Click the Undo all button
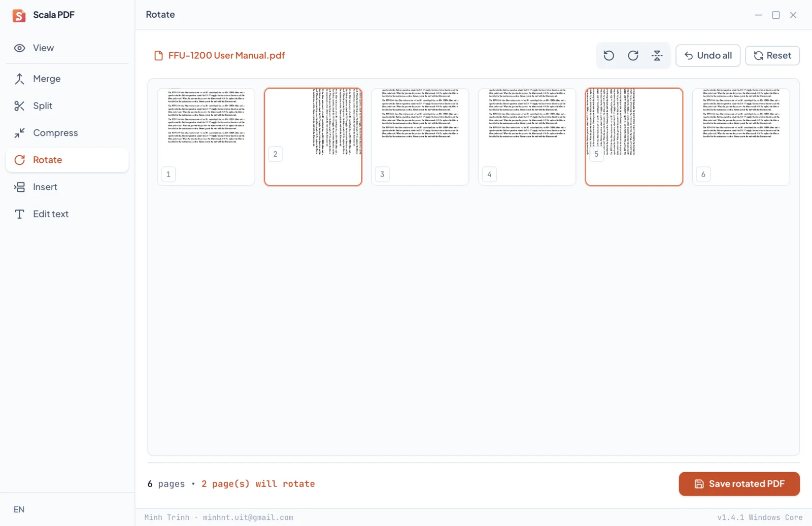 pos(708,55)
